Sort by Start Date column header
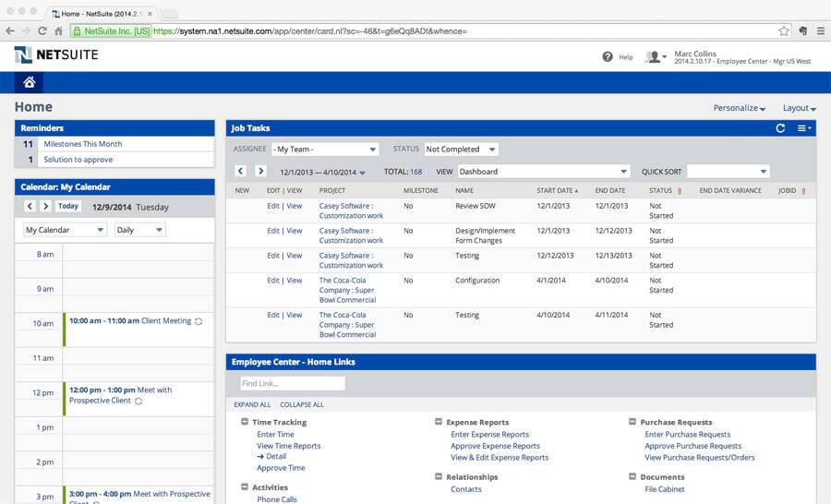Screen dimensions: 831x504 [x=557, y=191]
